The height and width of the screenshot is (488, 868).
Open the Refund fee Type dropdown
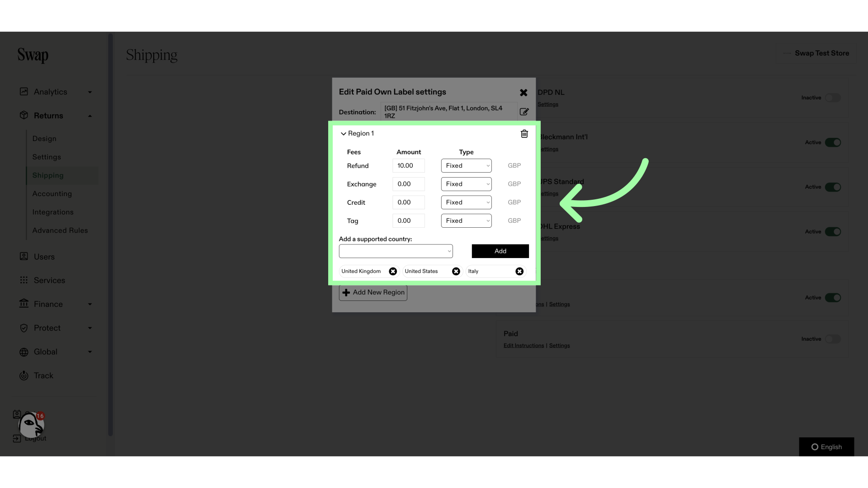(466, 166)
